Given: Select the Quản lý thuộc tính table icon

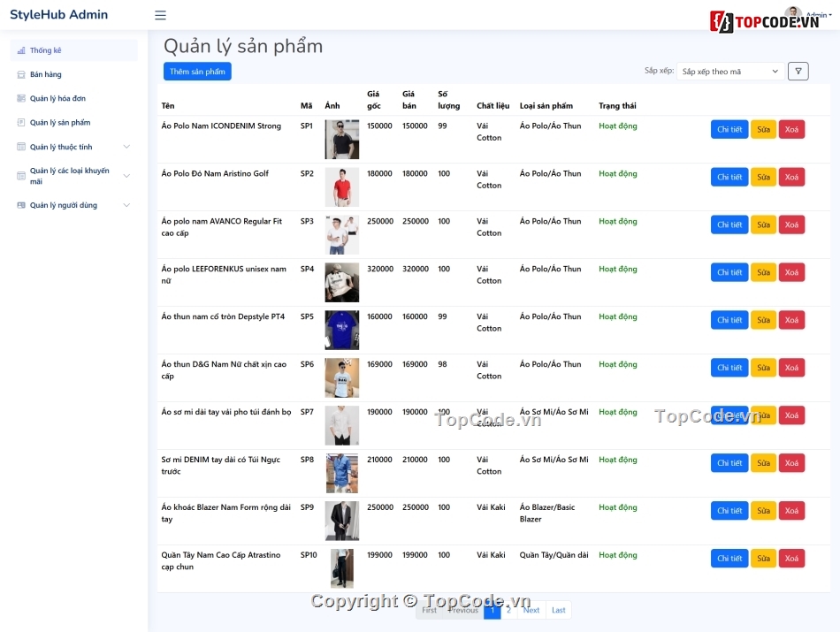Looking at the screenshot, I should pyautogui.click(x=21, y=146).
